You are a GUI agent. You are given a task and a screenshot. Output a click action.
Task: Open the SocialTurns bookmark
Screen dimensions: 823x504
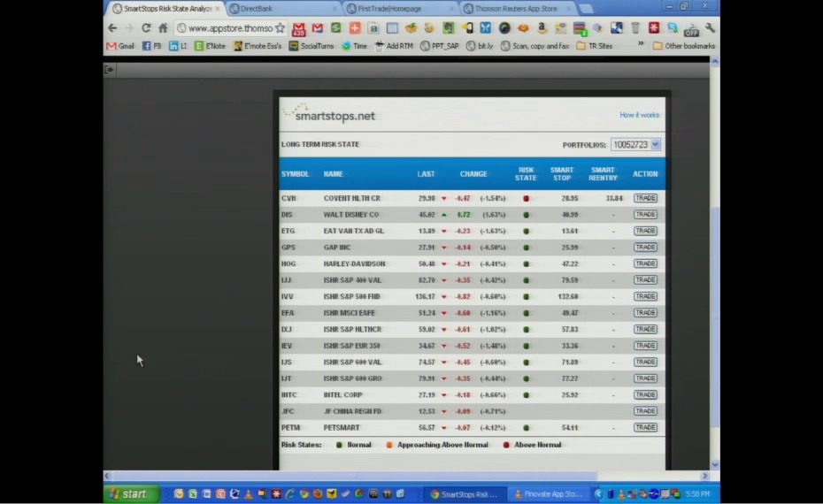pos(312,46)
